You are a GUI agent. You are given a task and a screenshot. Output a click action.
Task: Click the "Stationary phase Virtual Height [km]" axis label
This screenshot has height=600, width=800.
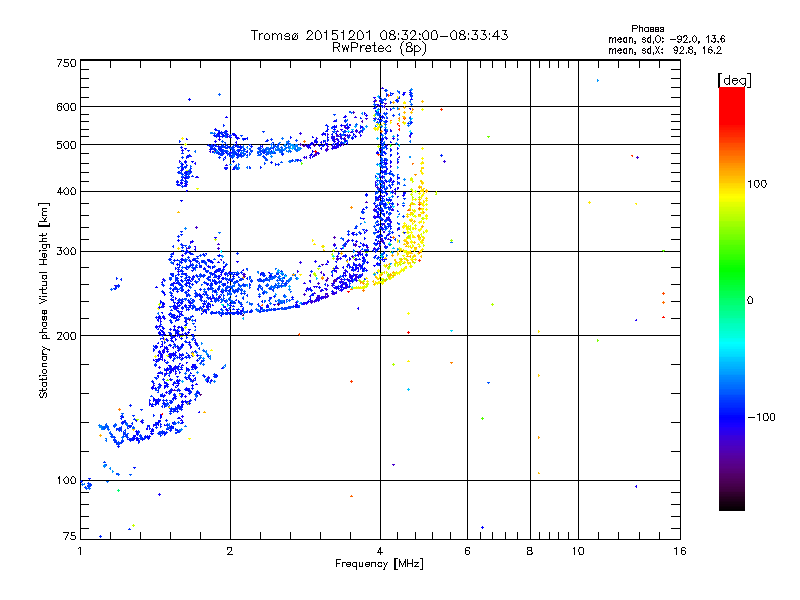click(44, 300)
